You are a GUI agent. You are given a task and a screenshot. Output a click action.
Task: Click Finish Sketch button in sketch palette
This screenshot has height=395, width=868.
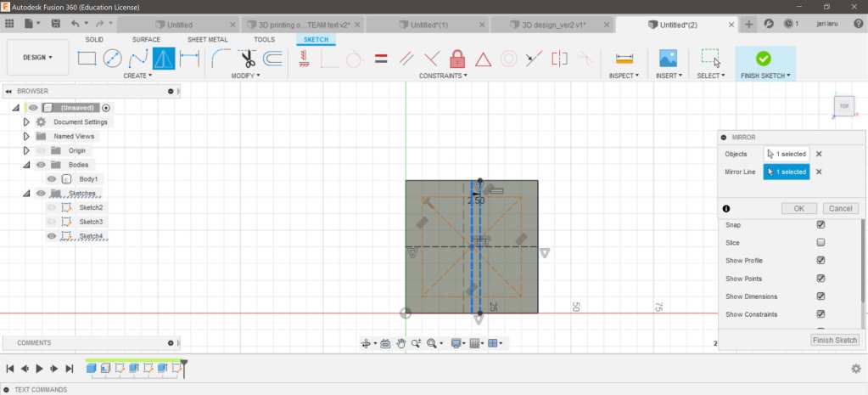(x=835, y=340)
